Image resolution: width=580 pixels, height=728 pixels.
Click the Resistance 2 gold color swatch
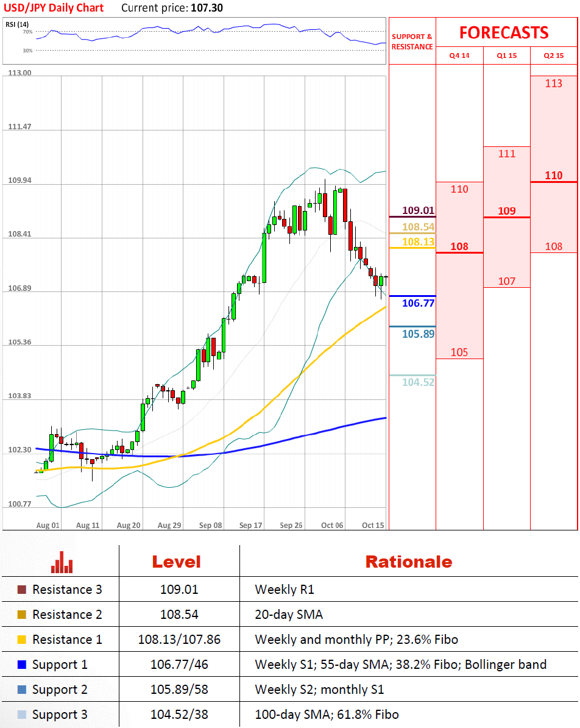click(x=22, y=615)
